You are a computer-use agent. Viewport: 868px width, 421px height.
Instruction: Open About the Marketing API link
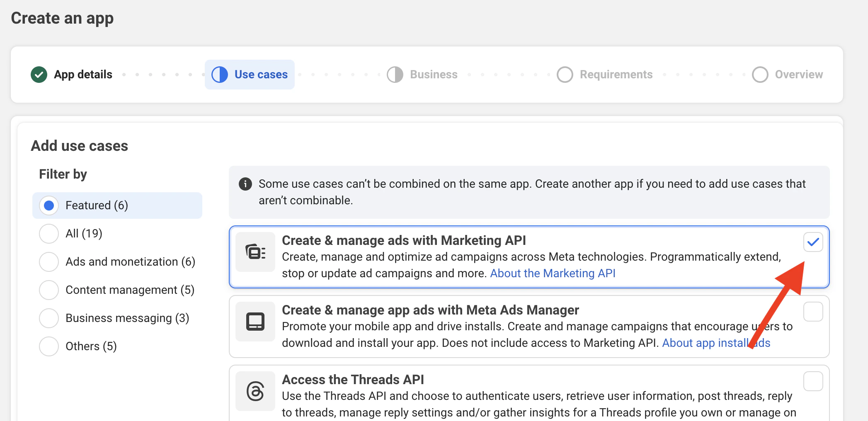(553, 273)
